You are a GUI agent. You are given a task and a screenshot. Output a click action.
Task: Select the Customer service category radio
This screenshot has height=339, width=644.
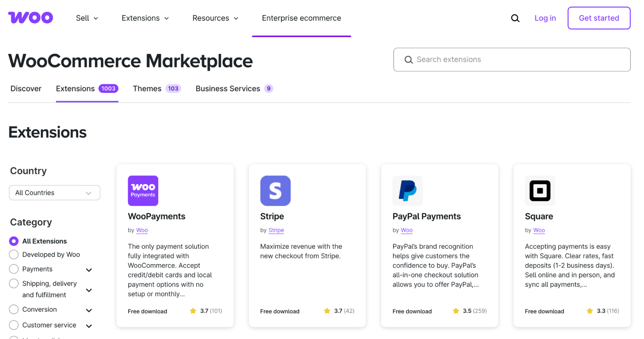[14, 325]
